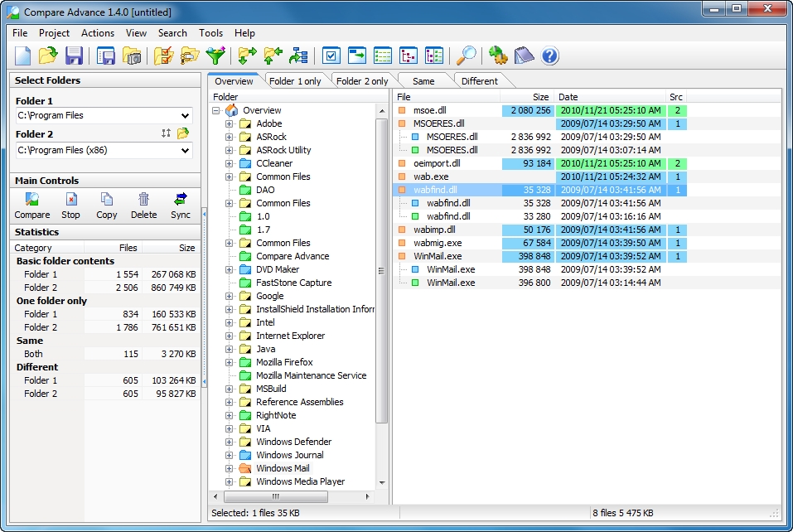This screenshot has width=793, height=532.
Task: Click the folder with green up-left arrows icon
Action: click(x=273, y=56)
